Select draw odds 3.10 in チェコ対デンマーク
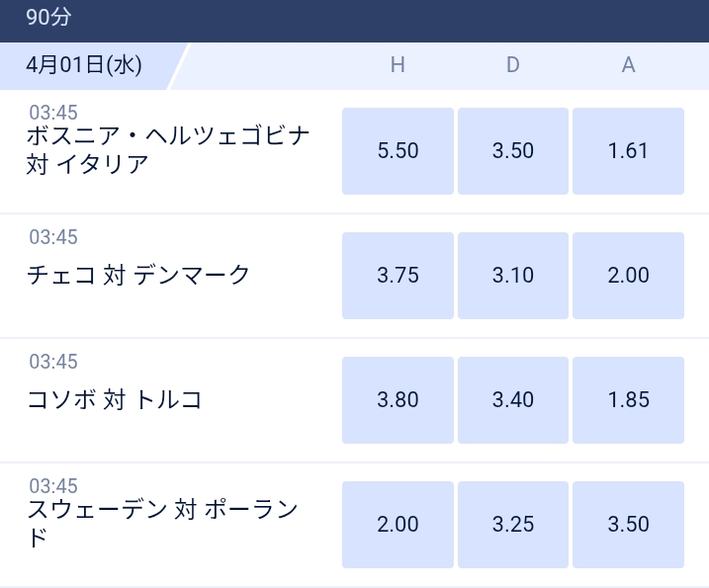 coord(513,276)
